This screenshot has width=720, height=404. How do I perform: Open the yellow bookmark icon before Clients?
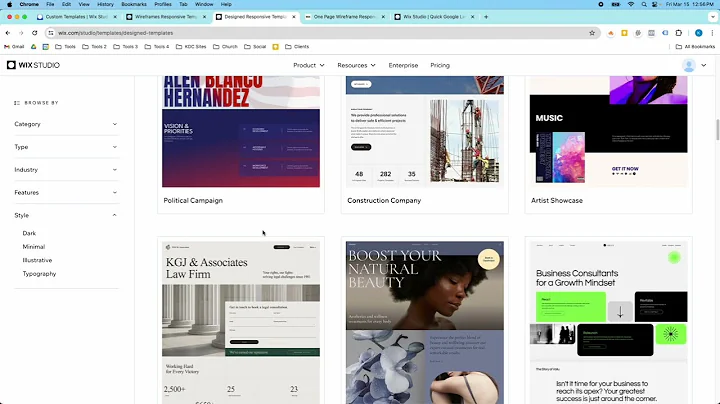pyautogui.click(x=276, y=46)
